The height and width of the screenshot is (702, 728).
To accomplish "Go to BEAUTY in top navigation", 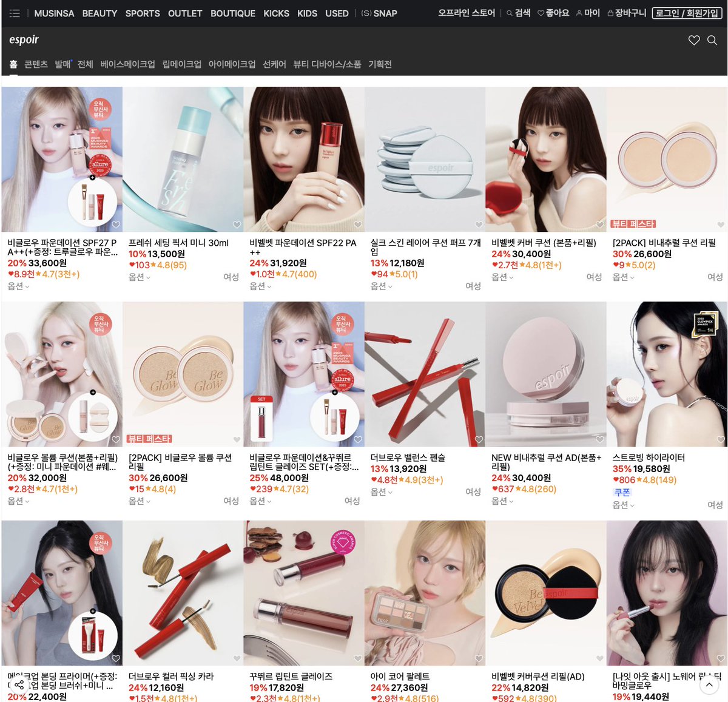I will [x=100, y=13].
